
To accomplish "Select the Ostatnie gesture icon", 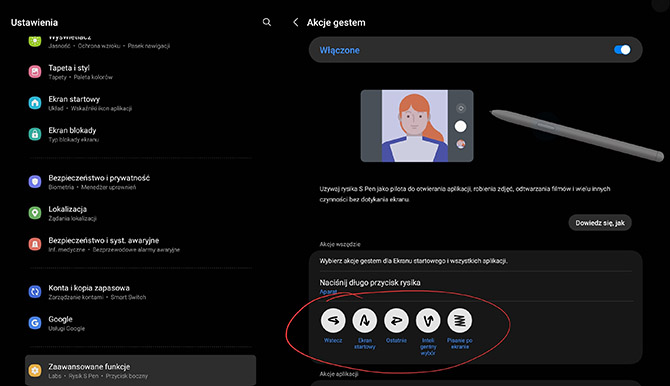I will (396, 320).
